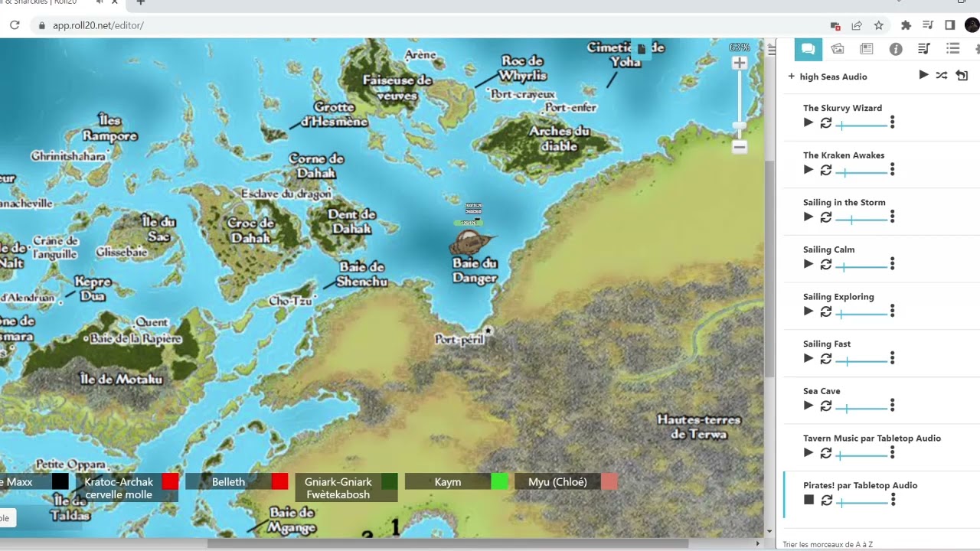Click the Kaym player nameplate
The height and width of the screenshot is (551, 980).
pos(448,481)
